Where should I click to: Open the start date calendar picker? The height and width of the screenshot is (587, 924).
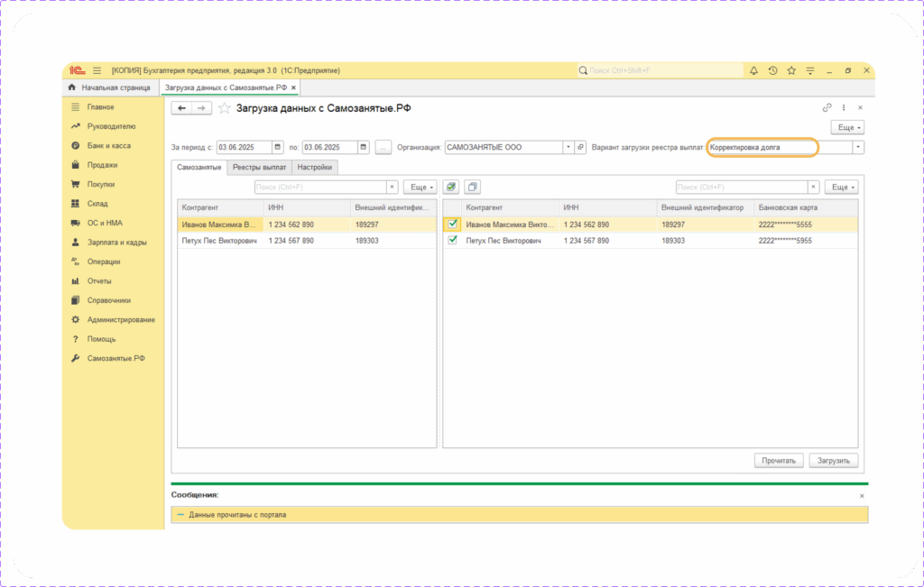click(x=278, y=147)
